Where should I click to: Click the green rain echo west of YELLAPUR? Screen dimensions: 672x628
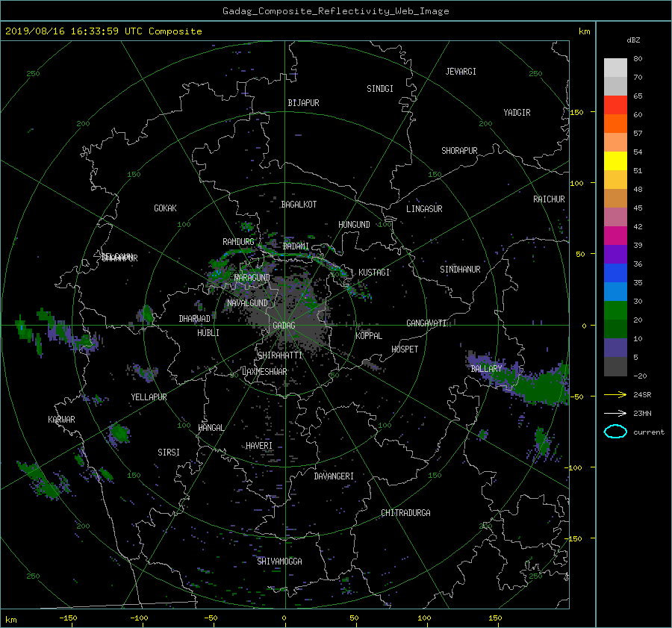pos(119,433)
